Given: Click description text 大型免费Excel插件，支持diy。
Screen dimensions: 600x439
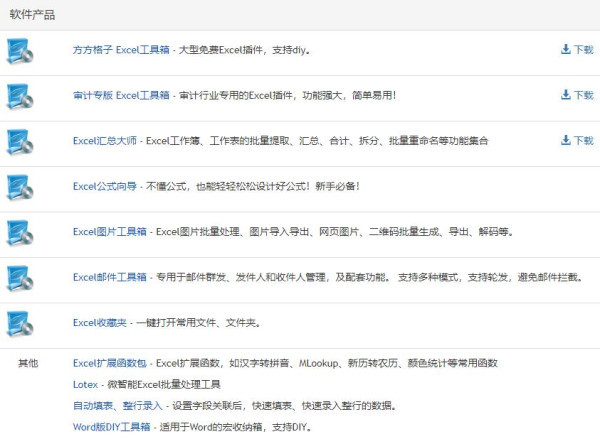Looking at the screenshot, I should pyautogui.click(x=244, y=50).
